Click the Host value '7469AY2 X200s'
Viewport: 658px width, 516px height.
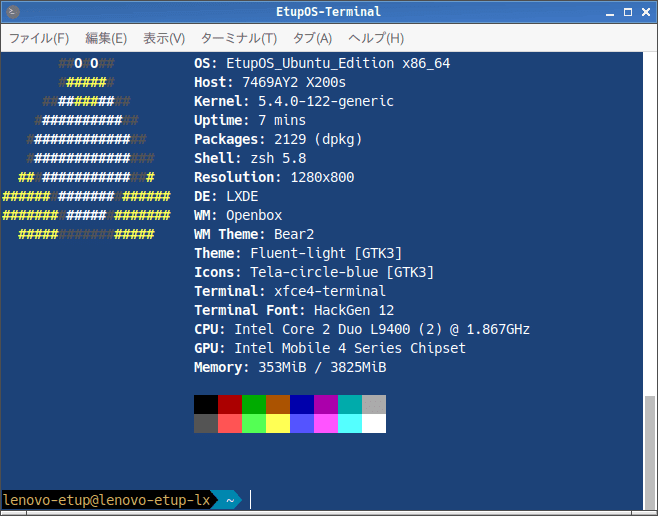[x=294, y=82]
